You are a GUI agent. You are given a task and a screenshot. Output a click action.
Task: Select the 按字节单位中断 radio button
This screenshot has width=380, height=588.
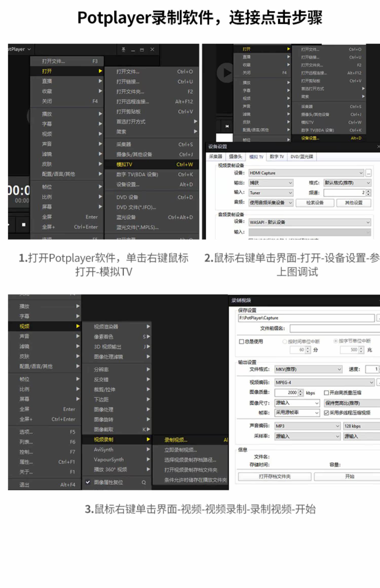pos(336,341)
